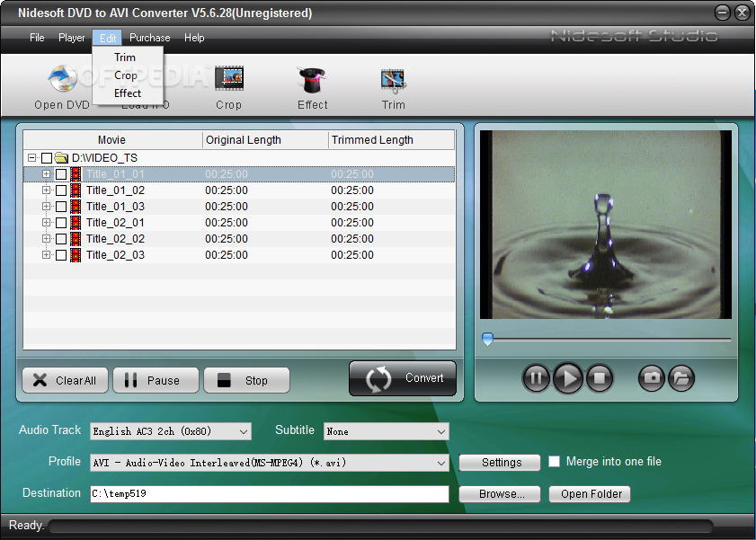Screen dimensions: 756x540
Task: Select the Title_02_02 row text
Action: [x=115, y=239]
